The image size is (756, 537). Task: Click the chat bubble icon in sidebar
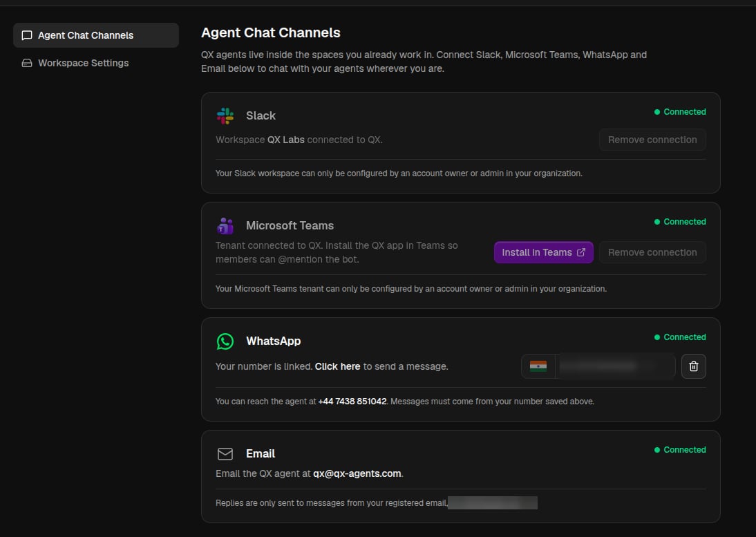coord(27,35)
